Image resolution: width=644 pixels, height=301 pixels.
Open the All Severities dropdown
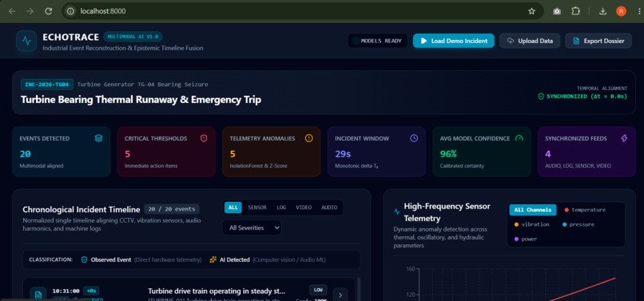tap(252, 228)
